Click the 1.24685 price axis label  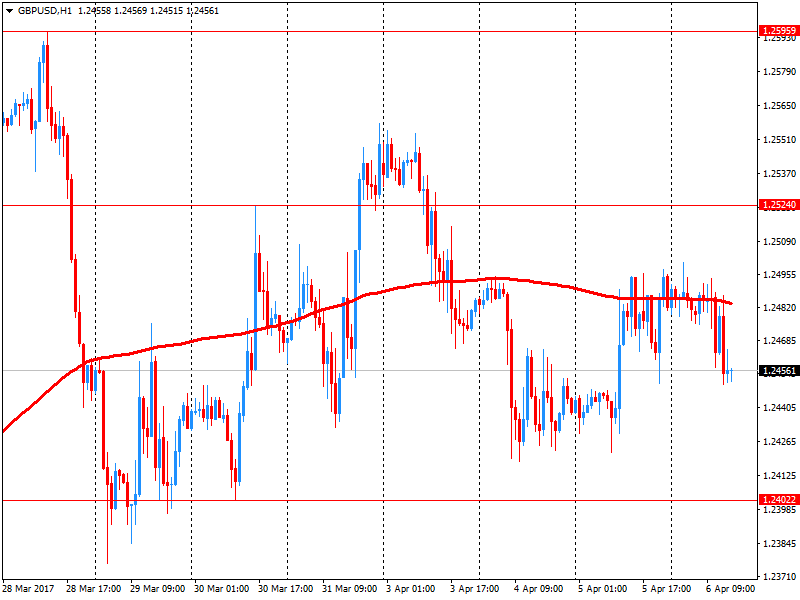(x=779, y=340)
